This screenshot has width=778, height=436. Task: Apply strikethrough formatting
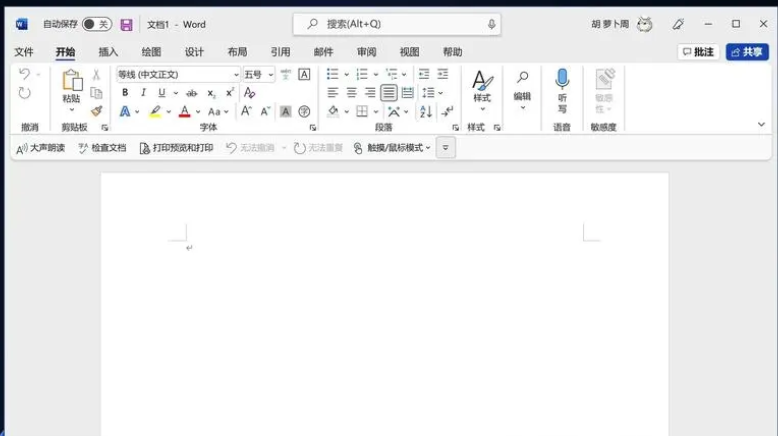tap(192, 93)
